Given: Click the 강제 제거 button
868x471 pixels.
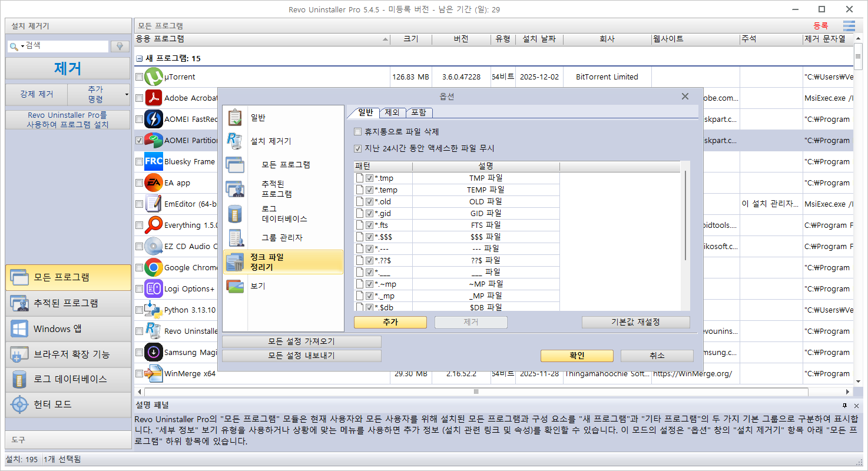Looking at the screenshot, I should point(37,94).
